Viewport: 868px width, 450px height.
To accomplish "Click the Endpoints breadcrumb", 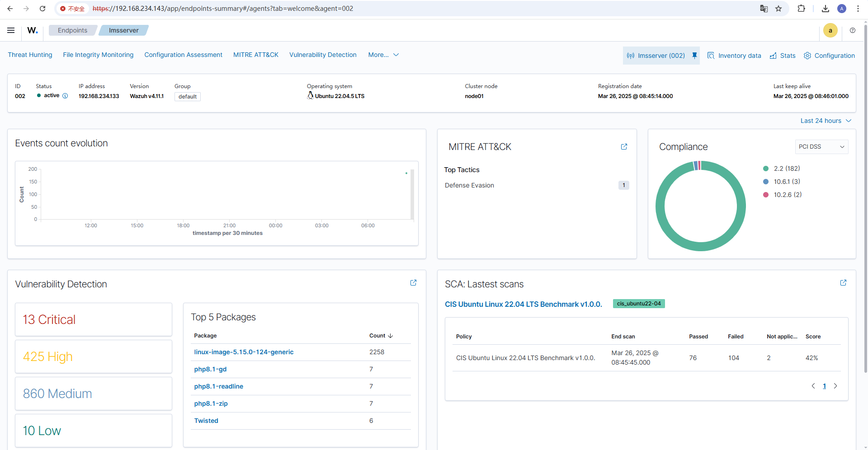I will click(x=72, y=30).
